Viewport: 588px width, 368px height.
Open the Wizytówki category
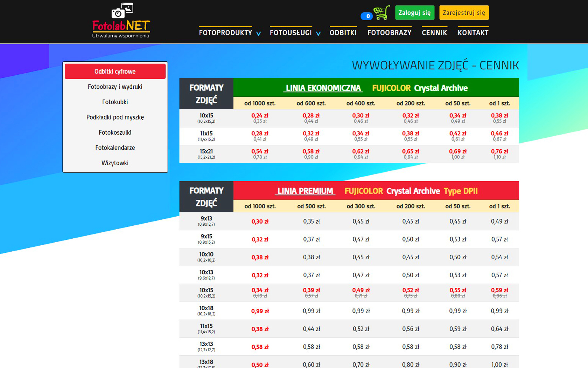(x=115, y=163)
